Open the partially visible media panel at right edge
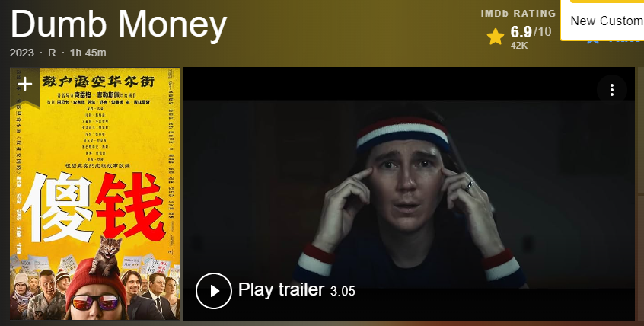This screenshot has height=326, width=644. tap(640, 194)
